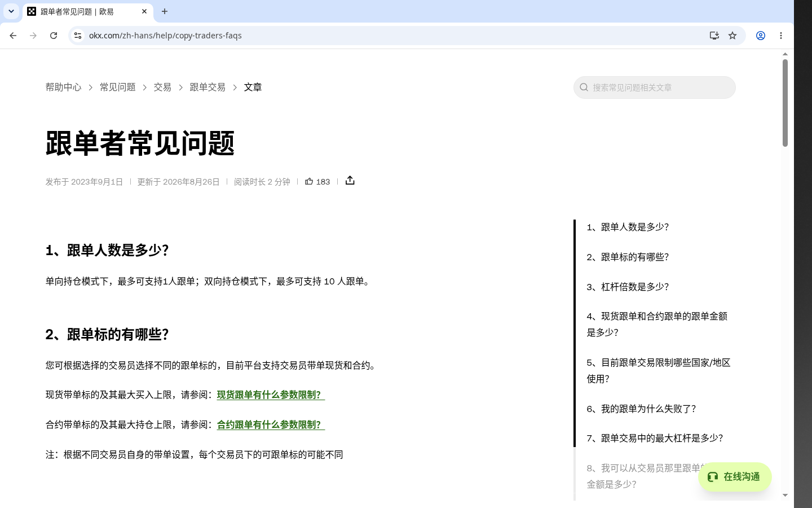The height and width of the screenshot is (508, 812).
Task: Select the 跟单者常见问题 | 欧易 tab
Action: [88, 11]
